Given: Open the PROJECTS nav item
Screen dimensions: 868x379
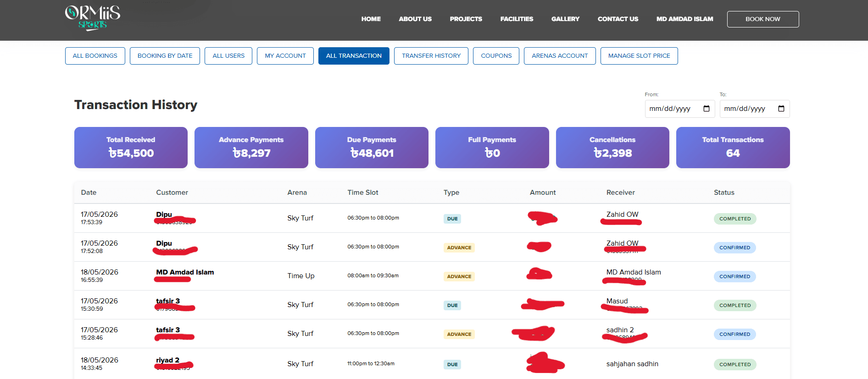Looking at the screenshot, I should 466,19.
